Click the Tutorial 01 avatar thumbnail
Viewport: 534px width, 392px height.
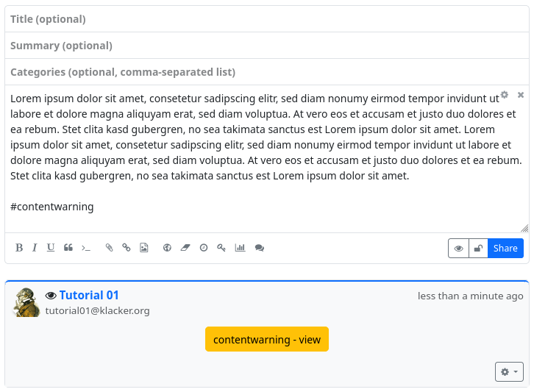click(26, 302)
